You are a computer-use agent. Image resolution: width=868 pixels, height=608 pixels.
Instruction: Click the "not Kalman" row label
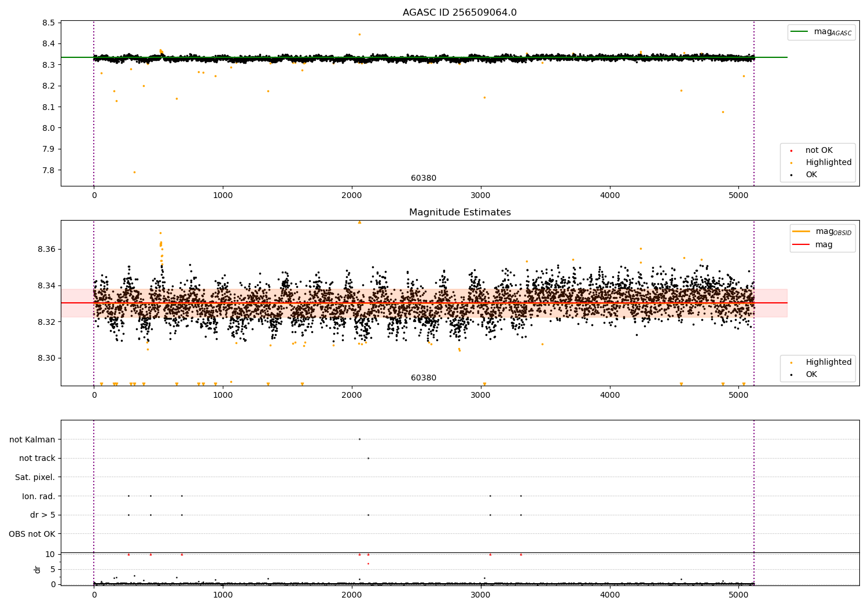point(32,439)
